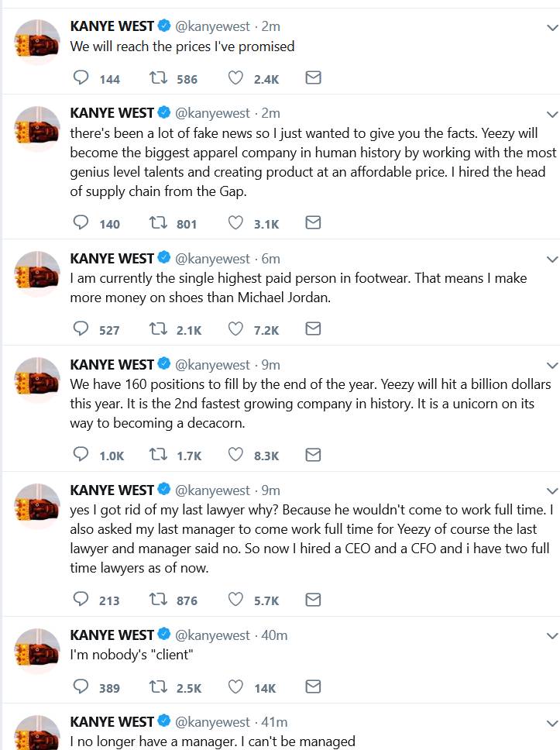Send the Michael Jordan tweet via direct message
Image resolution: width=560 pixels, height=750 pixels.
(x=312, y=329)
